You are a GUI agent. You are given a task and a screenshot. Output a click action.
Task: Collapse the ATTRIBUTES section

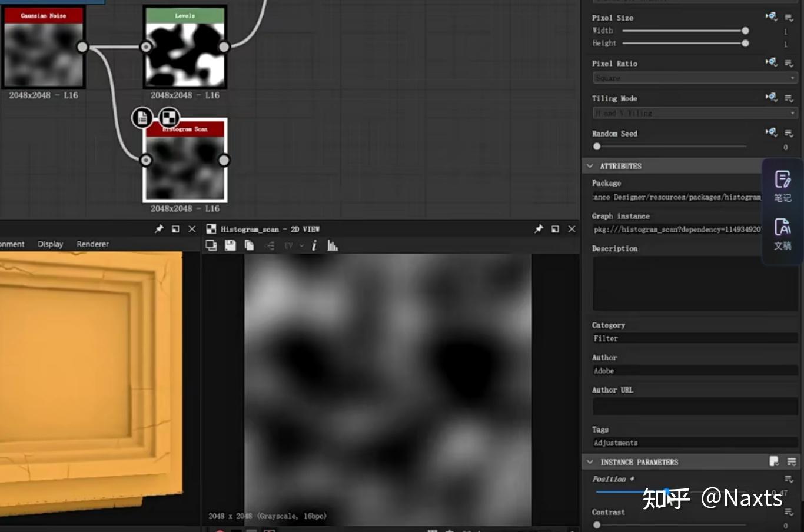[x=590, y=166]
